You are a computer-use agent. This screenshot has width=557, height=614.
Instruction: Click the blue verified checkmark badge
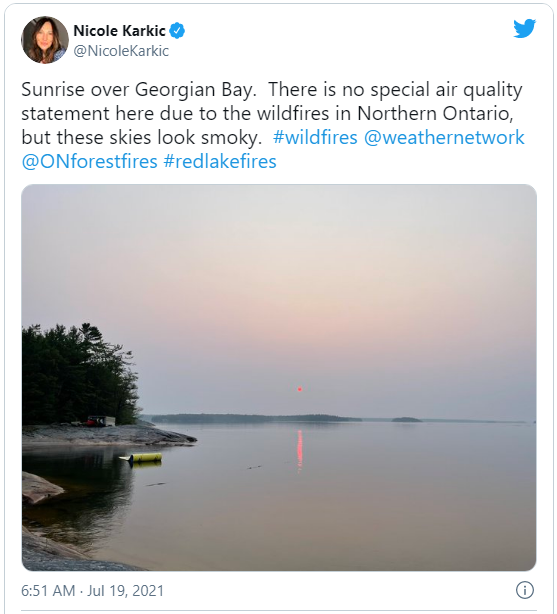(177, 31)
